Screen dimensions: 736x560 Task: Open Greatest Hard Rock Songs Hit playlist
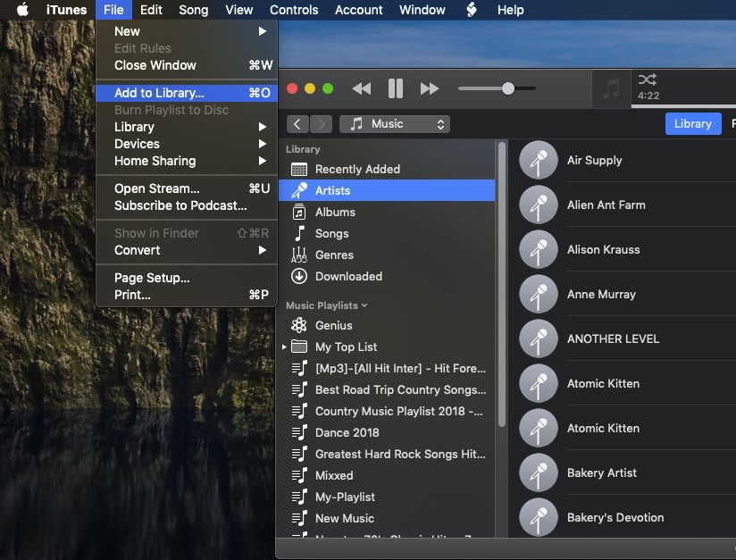[x=387, y=454]
